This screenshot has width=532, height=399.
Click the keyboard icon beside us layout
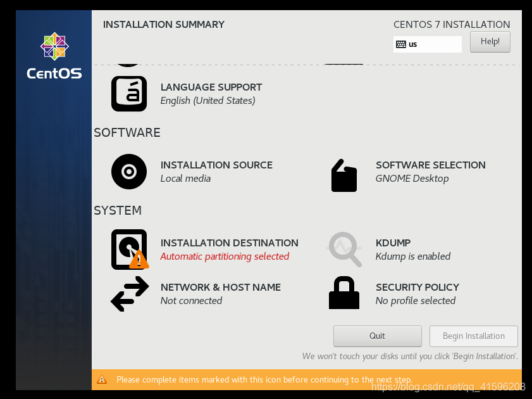coord(401,44)
